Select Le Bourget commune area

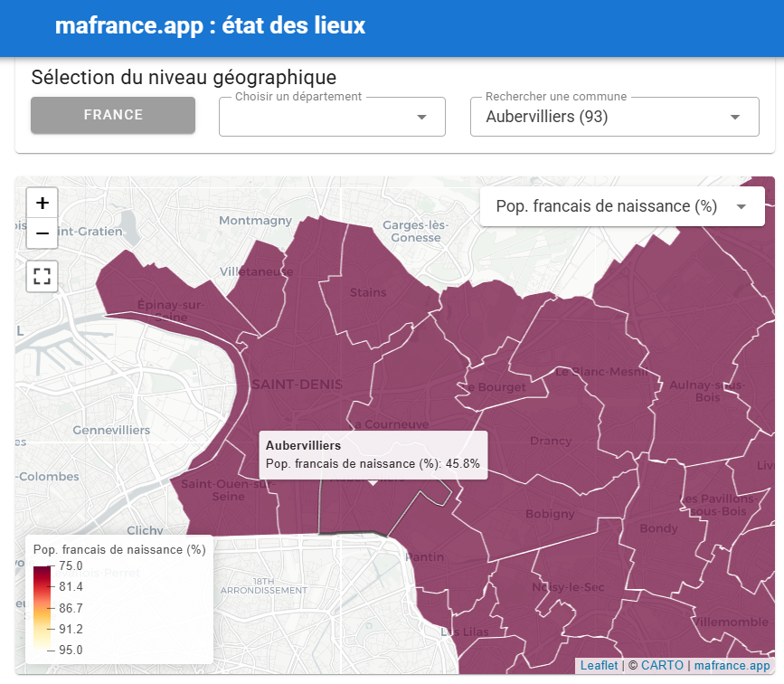492,387
